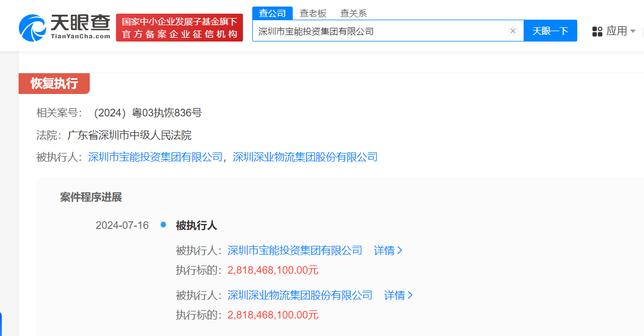Click the blue timeline dot beside 被执行人

point(162,224)
